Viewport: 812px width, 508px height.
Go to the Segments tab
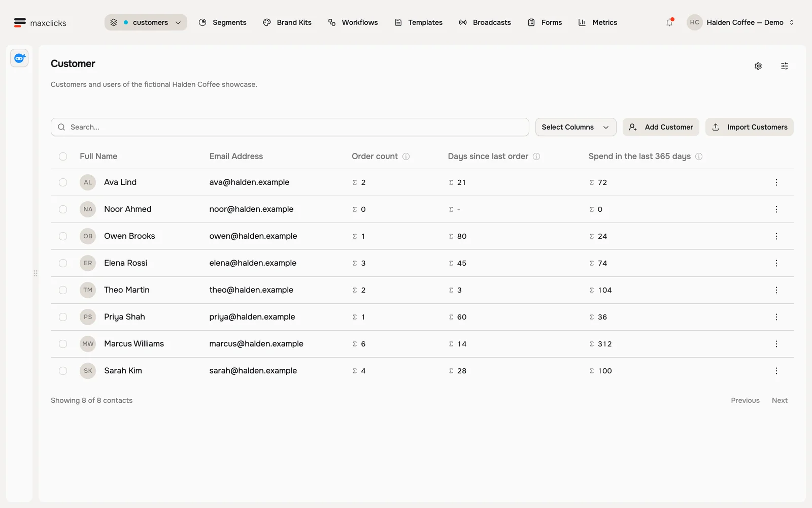[x=222, y=22]
